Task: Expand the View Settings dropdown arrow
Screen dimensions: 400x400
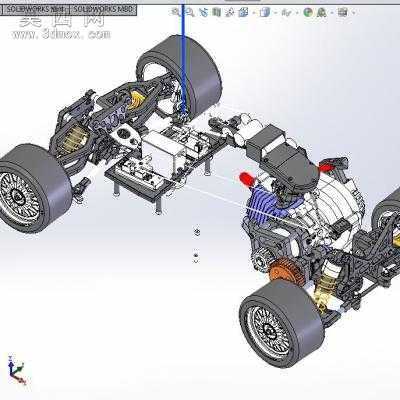Action: pos(353,13)
